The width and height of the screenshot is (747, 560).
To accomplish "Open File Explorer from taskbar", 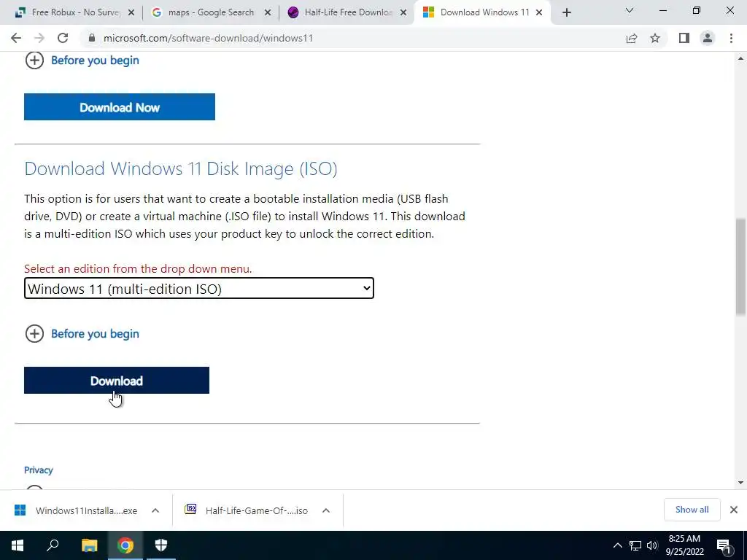I will click(89, 545).
